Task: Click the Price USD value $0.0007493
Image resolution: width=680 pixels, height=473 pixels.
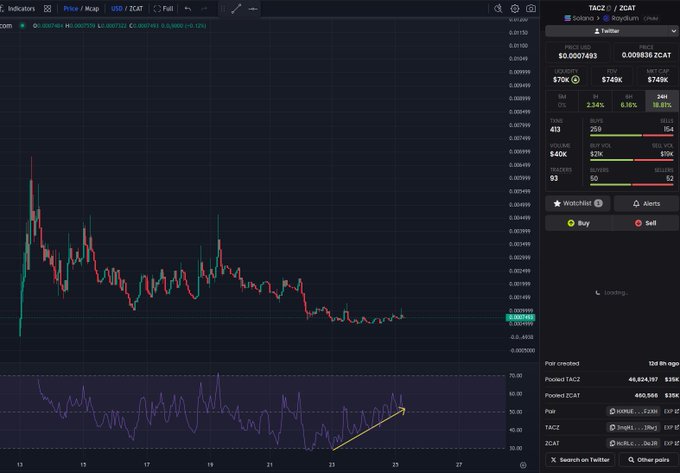Action: tap(578, 55)
